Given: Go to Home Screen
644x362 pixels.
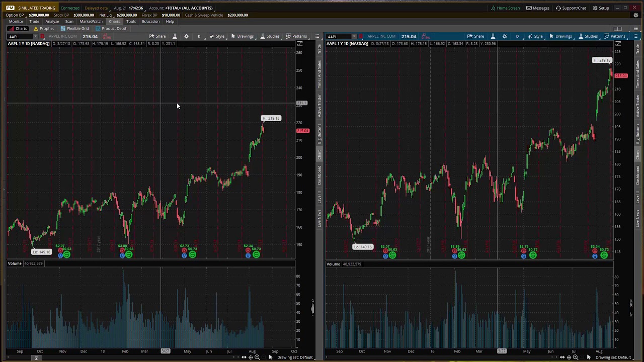Looking at the screenshot, I should coord(505,8).
